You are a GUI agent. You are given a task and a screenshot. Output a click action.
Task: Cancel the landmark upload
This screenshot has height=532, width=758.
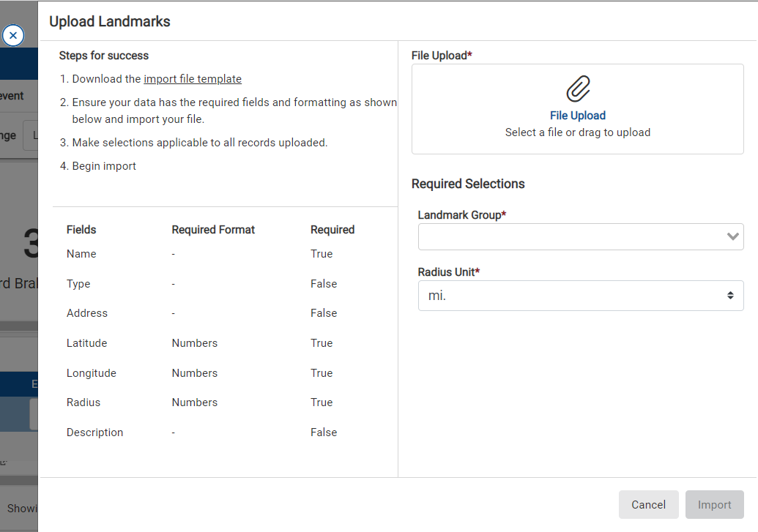point(648,504)
